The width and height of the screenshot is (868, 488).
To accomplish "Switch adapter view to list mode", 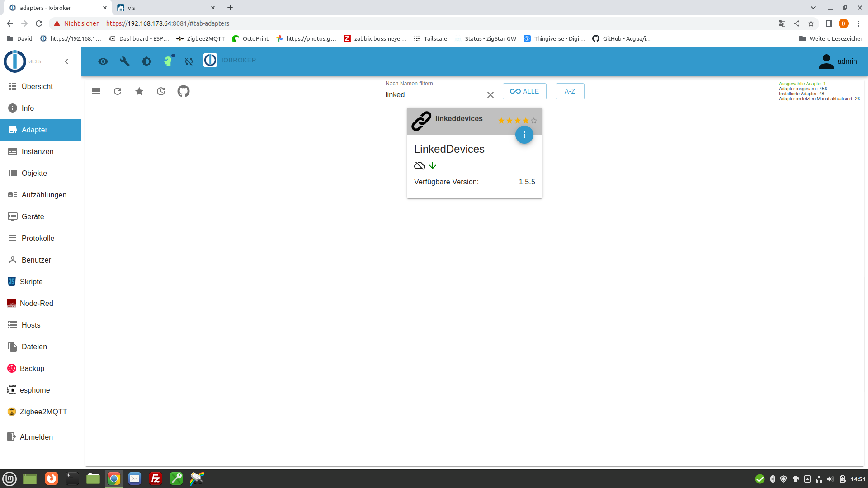I will tap(96, 91).
